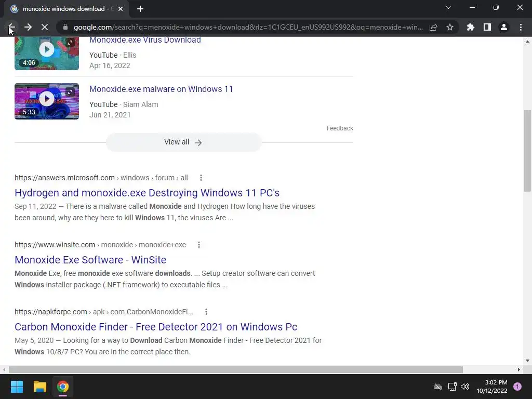Open 'Carbon Monoxide Finder' search result

pyautogui.click(x=156, y=327)
